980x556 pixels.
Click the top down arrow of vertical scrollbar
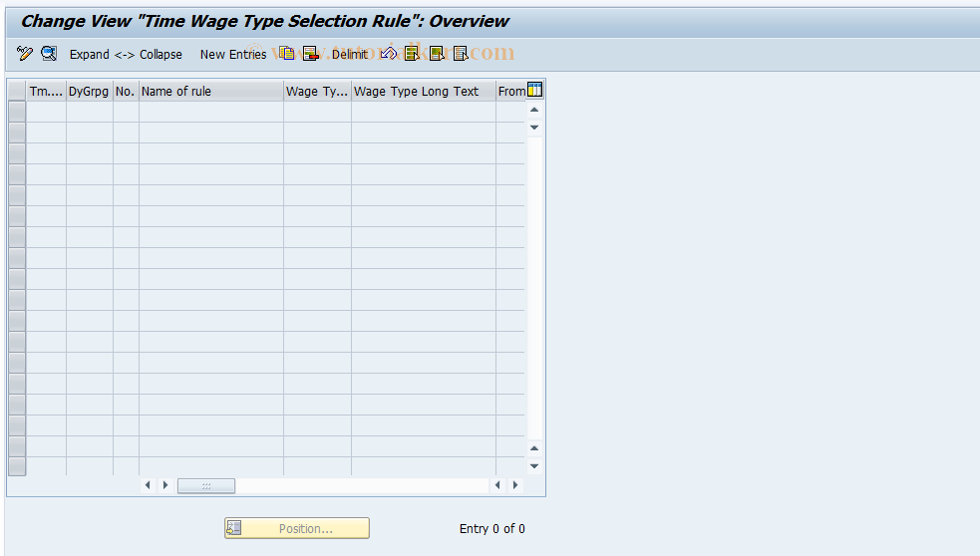pos(534,128)
